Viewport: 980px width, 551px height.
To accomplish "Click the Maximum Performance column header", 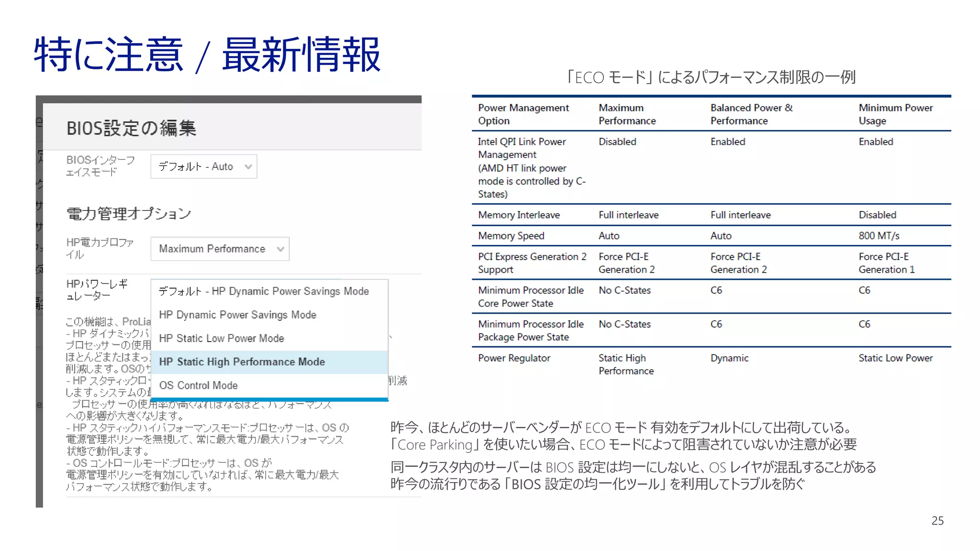I will (627, 114).
